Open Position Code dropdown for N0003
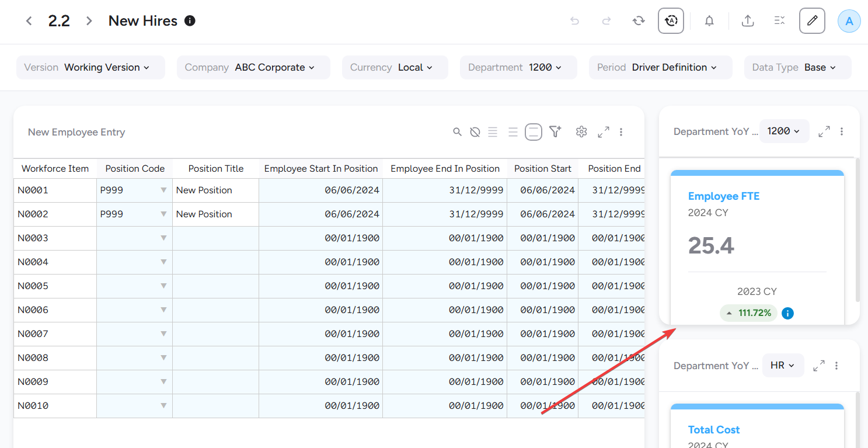The width and height of the screenshot is (868, 448). click(x=163, y=238)
